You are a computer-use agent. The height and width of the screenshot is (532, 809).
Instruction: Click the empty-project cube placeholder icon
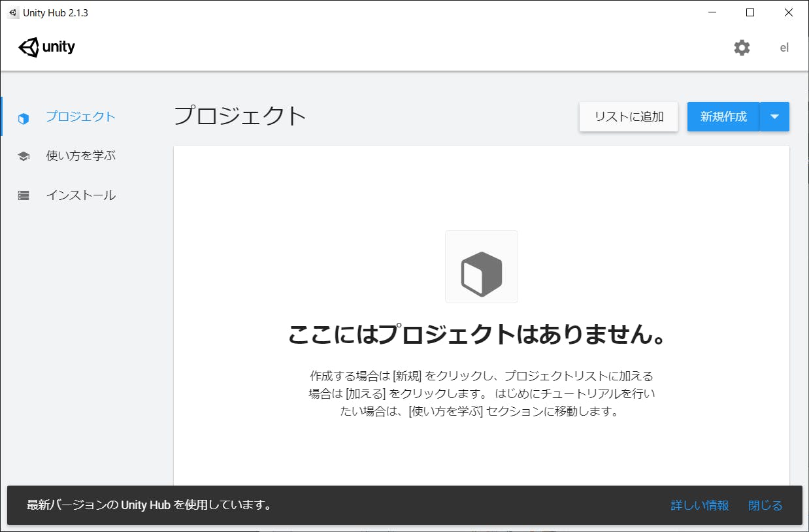(x=482, y=267)
